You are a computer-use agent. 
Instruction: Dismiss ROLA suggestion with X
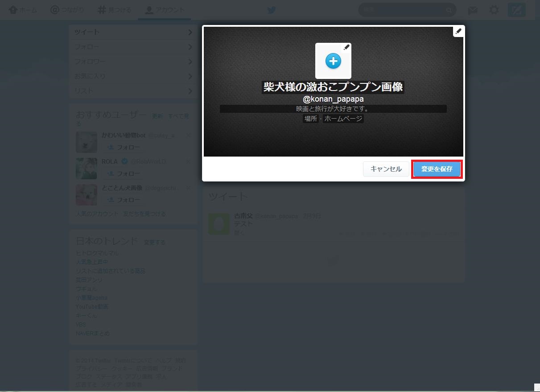tap(188, 161)
